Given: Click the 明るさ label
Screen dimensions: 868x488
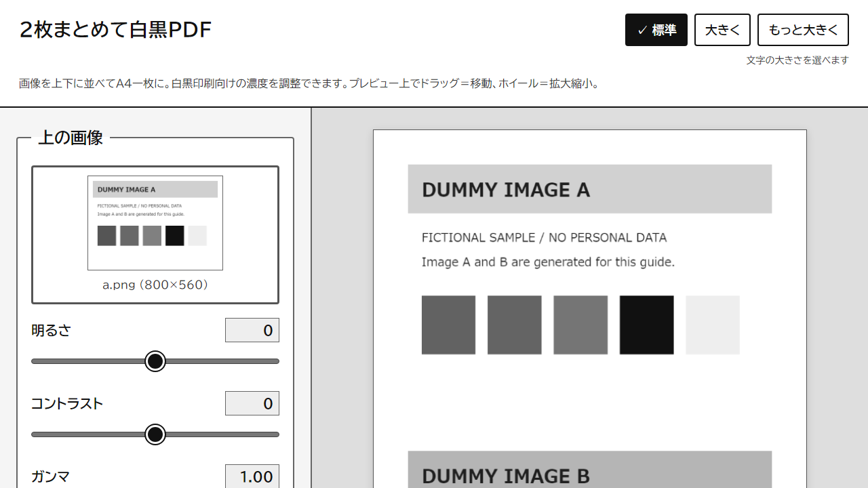Looking at the screenshot, I should coord(51,331).
